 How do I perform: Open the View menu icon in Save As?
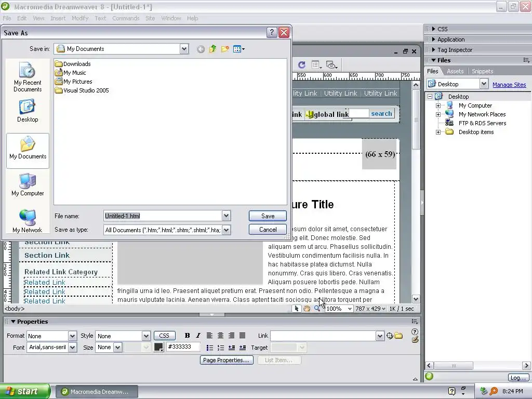tap(239, 49)
